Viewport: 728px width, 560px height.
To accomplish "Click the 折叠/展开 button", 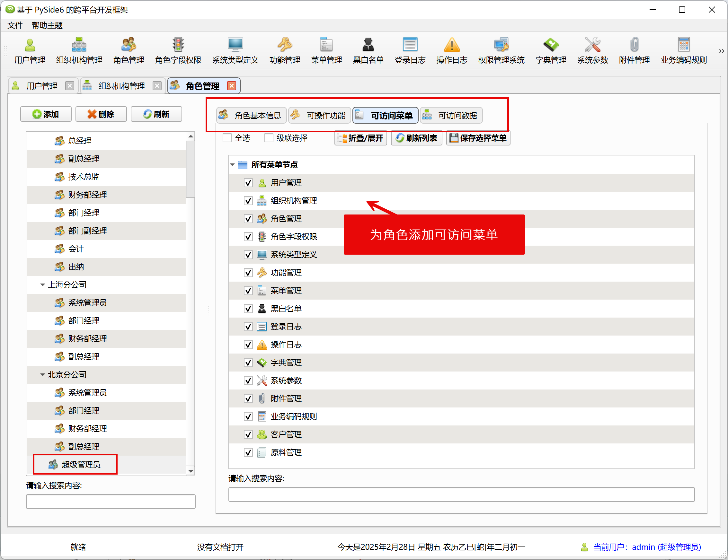I will click(361, 138).
